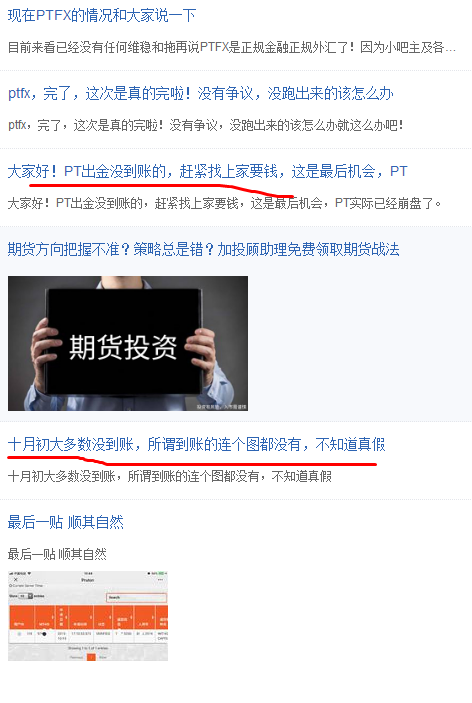Open the blue title 最后一贴 顺其自然
Screen dimensions: 472x703
pos(65,522)
